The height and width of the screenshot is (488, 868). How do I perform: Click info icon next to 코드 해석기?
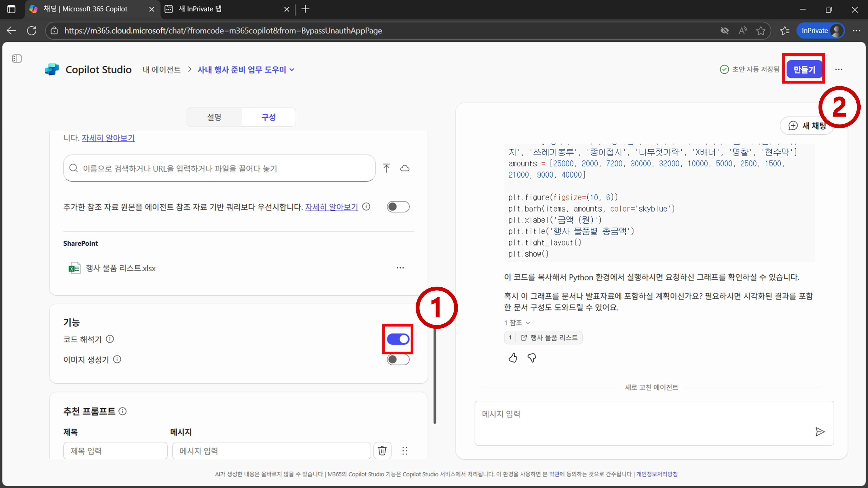point(110,339)
